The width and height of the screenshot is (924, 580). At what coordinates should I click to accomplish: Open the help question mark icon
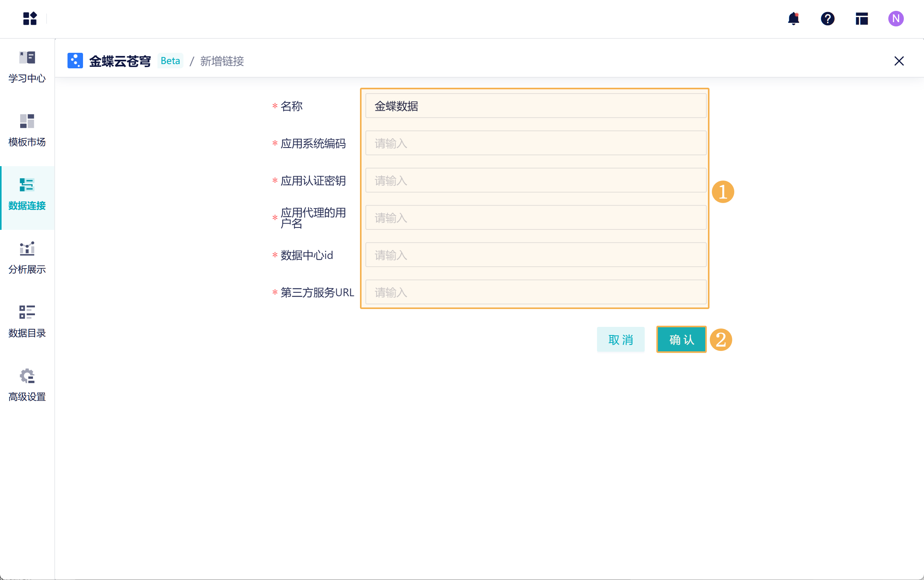(x=827, y=19)
